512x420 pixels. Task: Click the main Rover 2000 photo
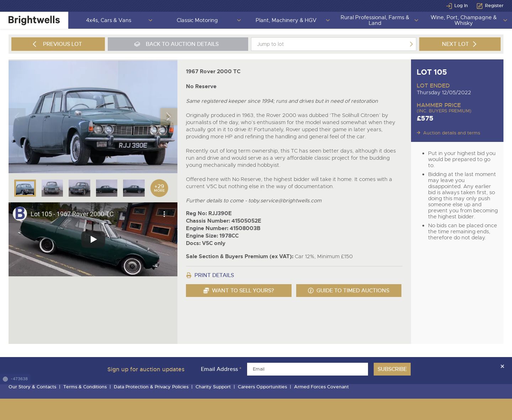point(93,117)
